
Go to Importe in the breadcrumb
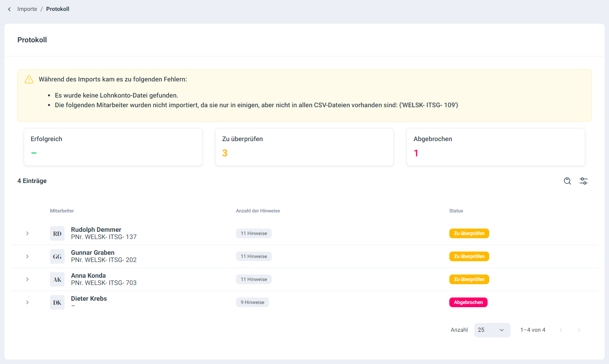[27, 9]
